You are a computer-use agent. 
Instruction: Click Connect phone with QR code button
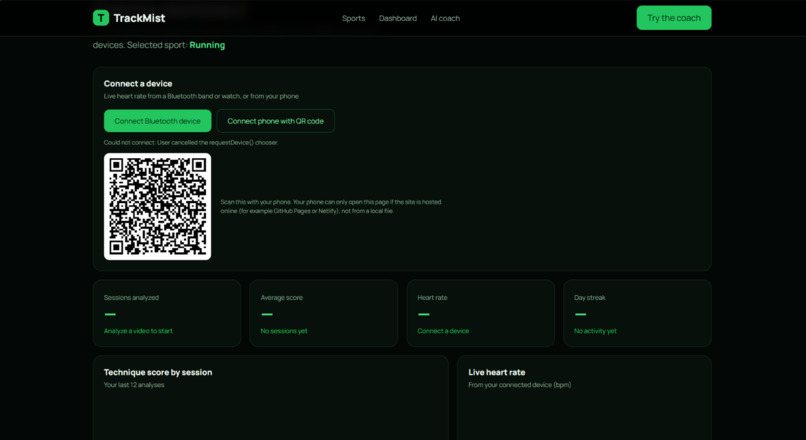[276, 121]
